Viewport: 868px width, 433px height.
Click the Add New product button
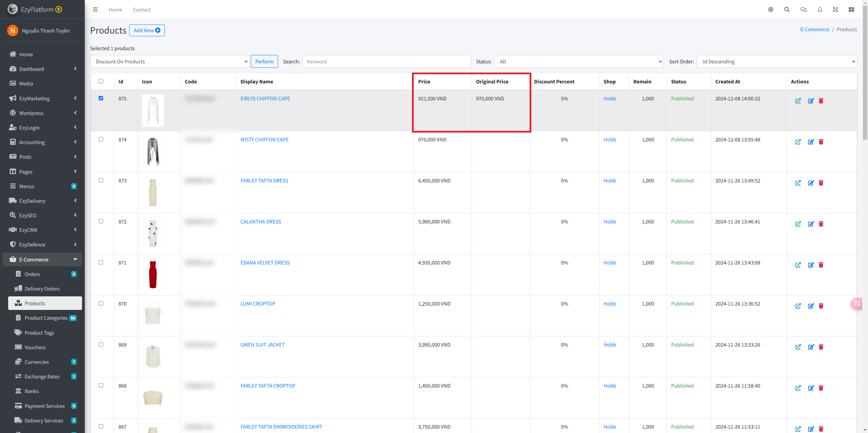pyautogui.click(x=147, y=30)
